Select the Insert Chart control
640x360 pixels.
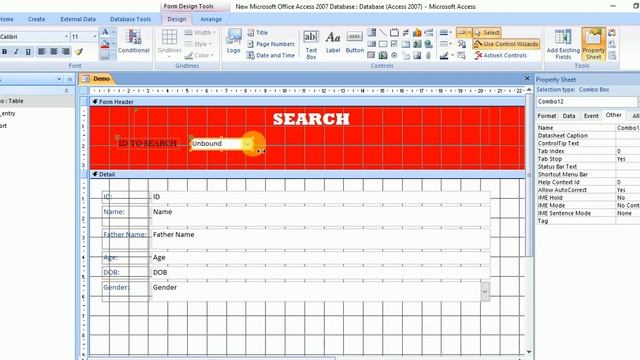pyautogui.click(x=417, y=33)
